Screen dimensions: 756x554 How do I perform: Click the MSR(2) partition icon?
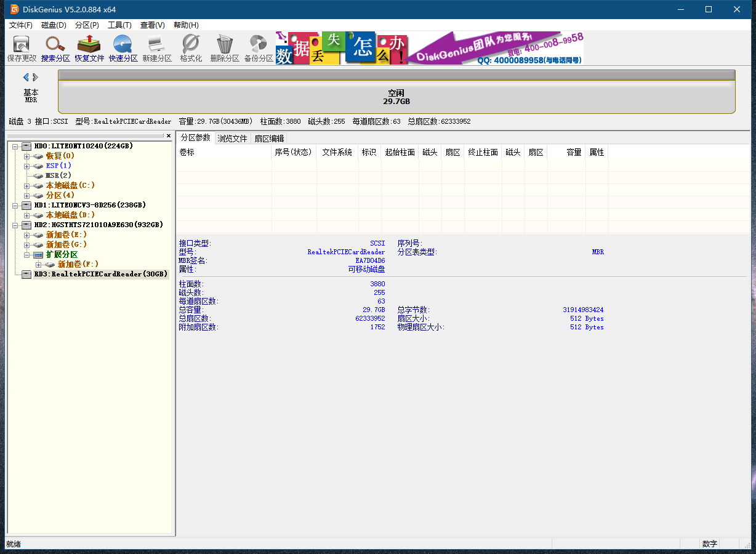(x=38, y=175)
